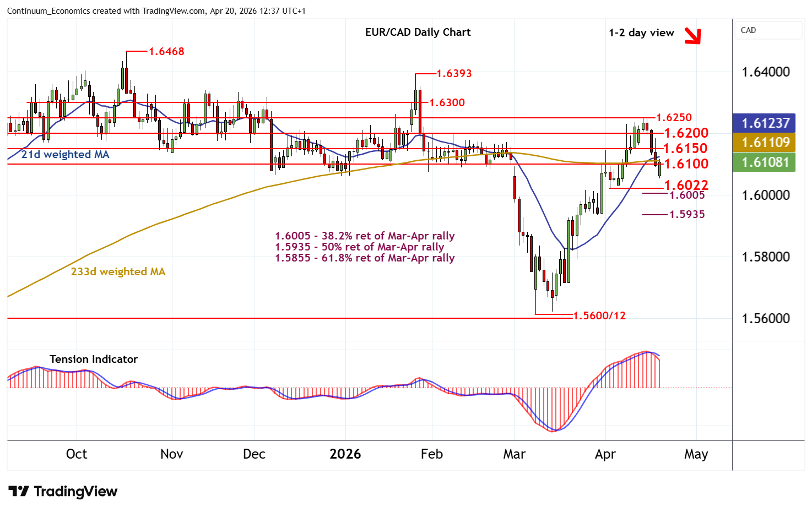The width and height of the screenshot is (812, 512).
Task: Click the 1.6468 high price label
Action: [x=166, y=51]
